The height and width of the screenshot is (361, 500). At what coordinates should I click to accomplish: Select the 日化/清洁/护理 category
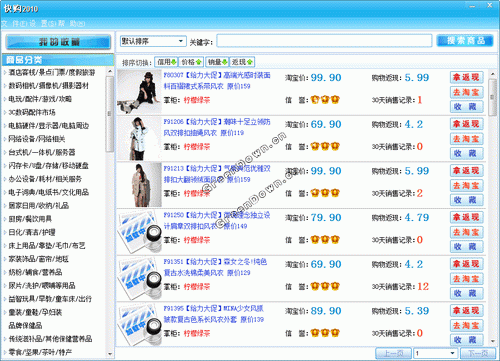pos(32,232)
